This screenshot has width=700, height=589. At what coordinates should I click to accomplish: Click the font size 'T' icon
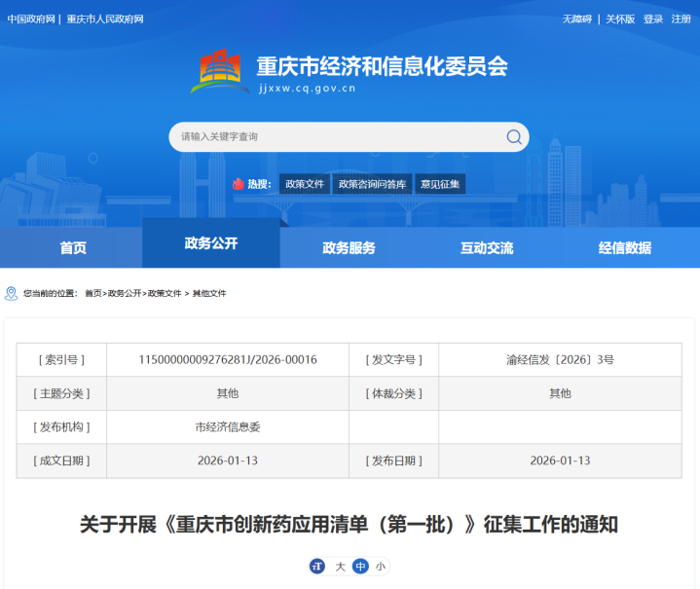click(x=316, y=567)
